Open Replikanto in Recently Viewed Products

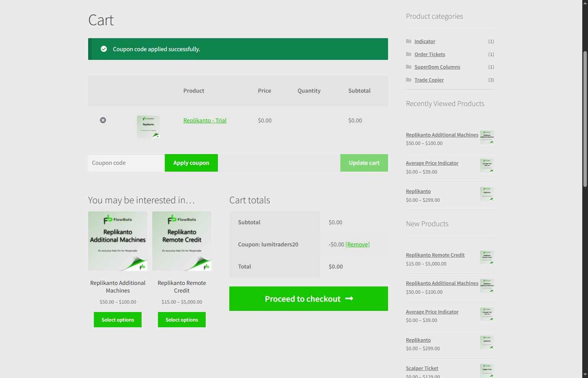coord(418,191)
